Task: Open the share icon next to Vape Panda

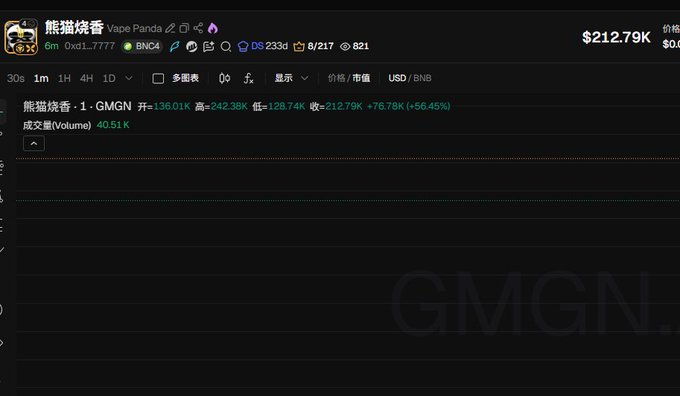Action: [198, 28]
